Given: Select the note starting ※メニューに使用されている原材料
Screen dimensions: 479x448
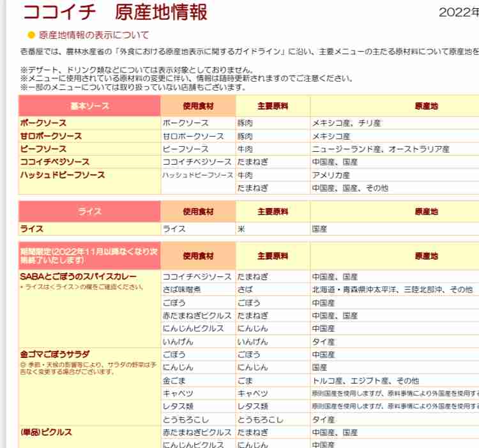Looking at the screenshot, I should click(186, 78).
